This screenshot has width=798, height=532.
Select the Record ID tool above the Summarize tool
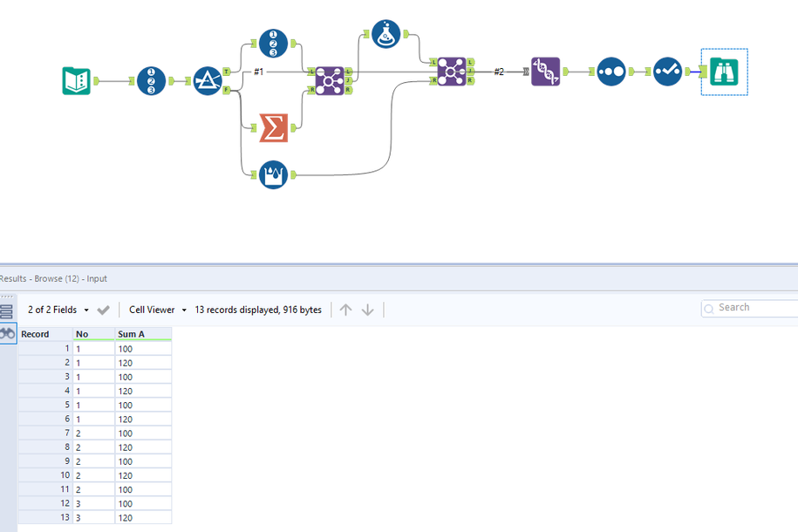pos(273,44)
